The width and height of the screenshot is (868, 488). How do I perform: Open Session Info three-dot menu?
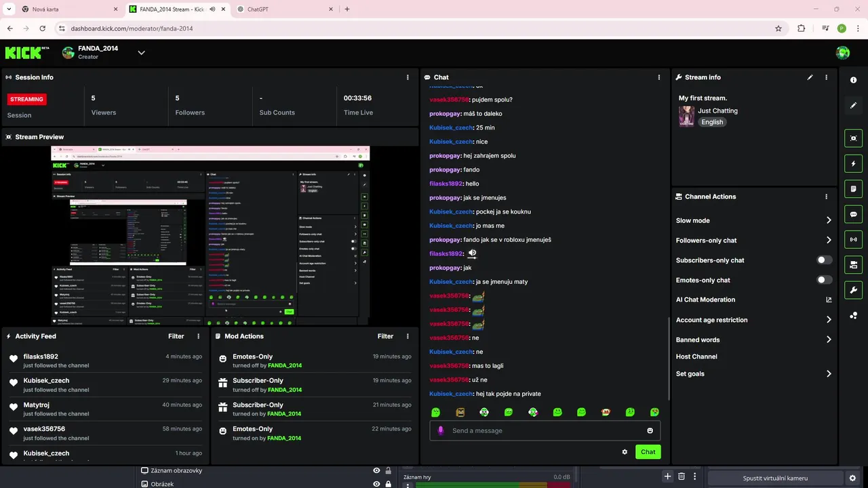point(407,77)
